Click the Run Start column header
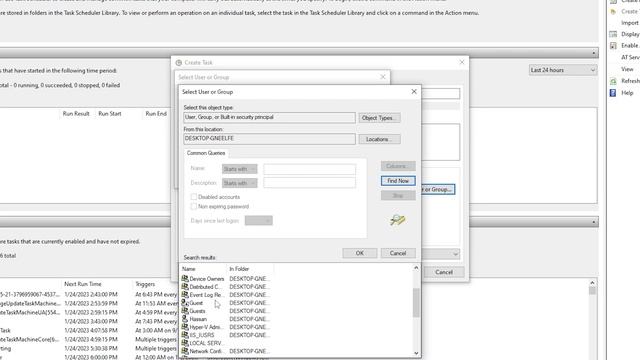The image size is (640, 360). (110, 113)
